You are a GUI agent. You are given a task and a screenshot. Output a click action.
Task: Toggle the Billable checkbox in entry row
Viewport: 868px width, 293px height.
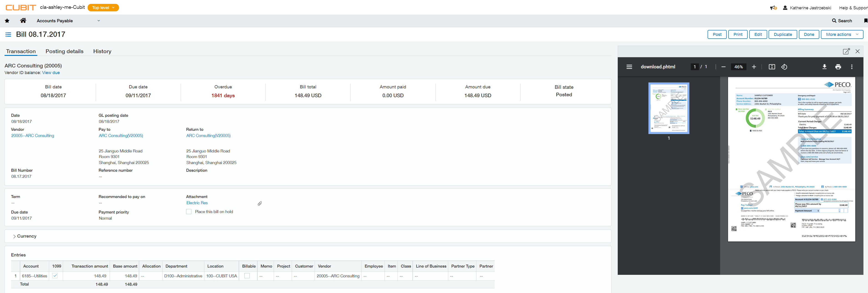[x=247, y=276]
